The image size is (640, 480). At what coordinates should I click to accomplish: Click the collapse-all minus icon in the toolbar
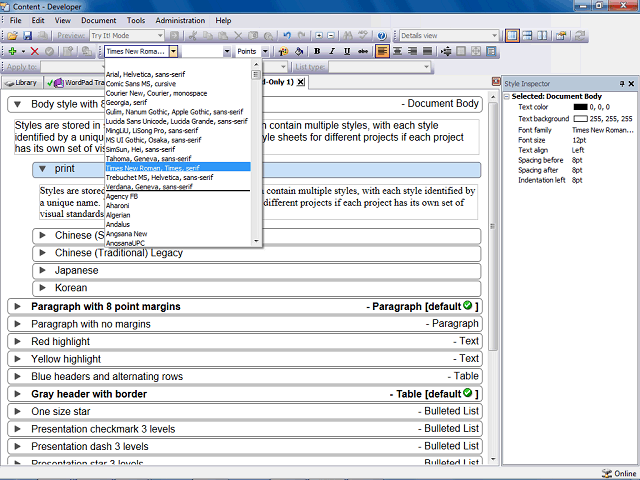pos(331,36)
